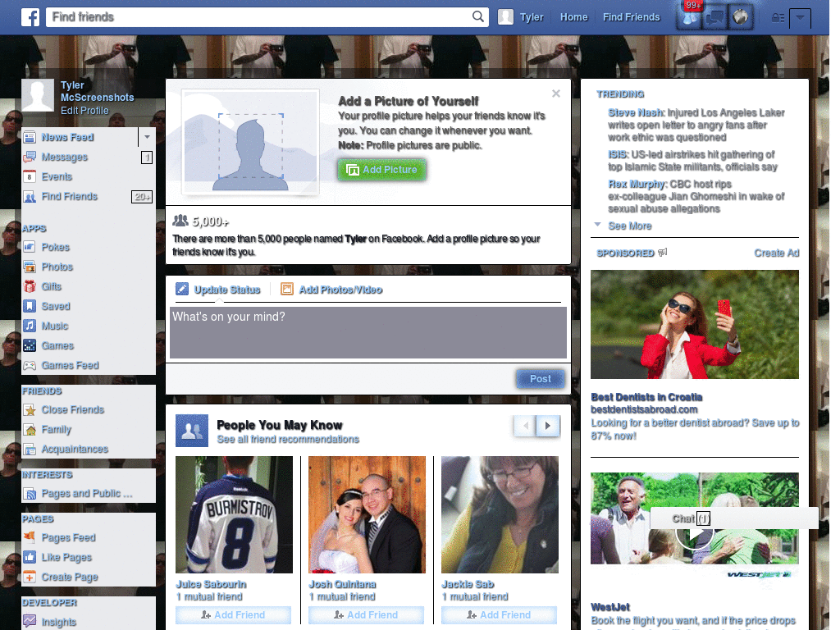The width and height of the screenshot is (840, 630).
Task: Click the Create Page plus icon
Action: pyautogui.click(x=30, y=577)
